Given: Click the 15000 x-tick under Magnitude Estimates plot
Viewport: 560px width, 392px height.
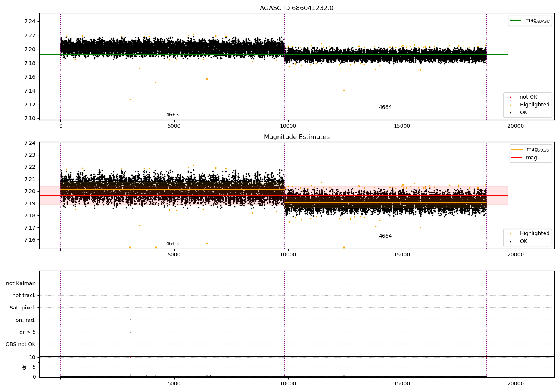Looking at the screenshot, I should pos(402,255).
